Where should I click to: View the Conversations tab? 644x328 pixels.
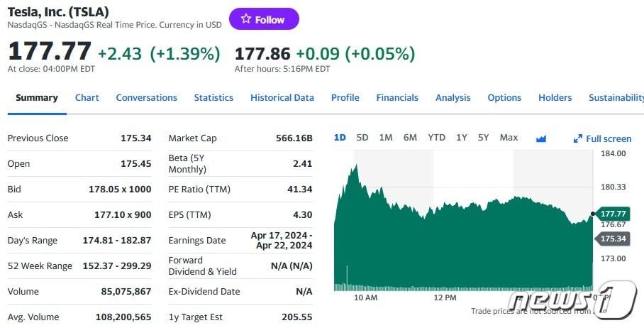point(146,98)
